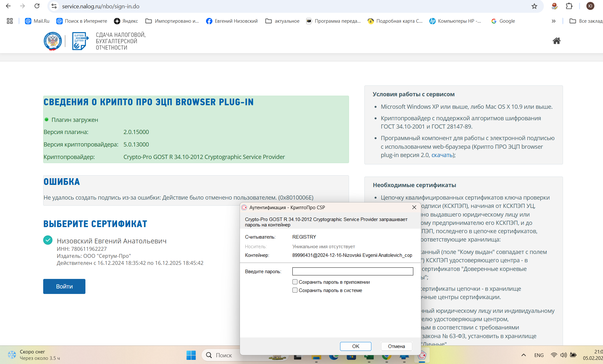
Task: Open Импортировано bookmarks folder
Action: tap(172, 21)
